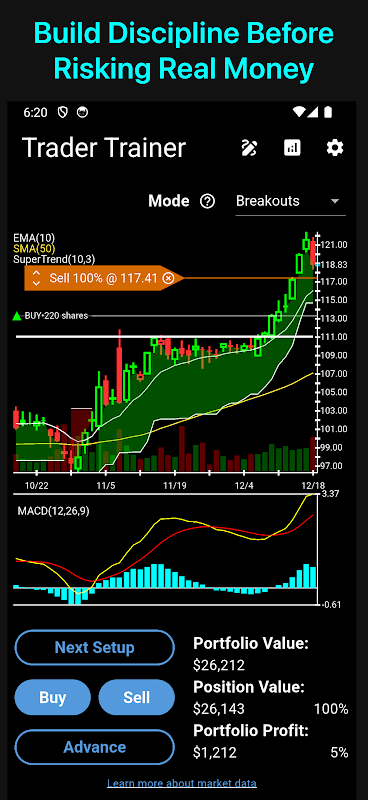Open the settings gear
Screen dimensions: 368x800
pyautogui.click(x=335, y=148)
